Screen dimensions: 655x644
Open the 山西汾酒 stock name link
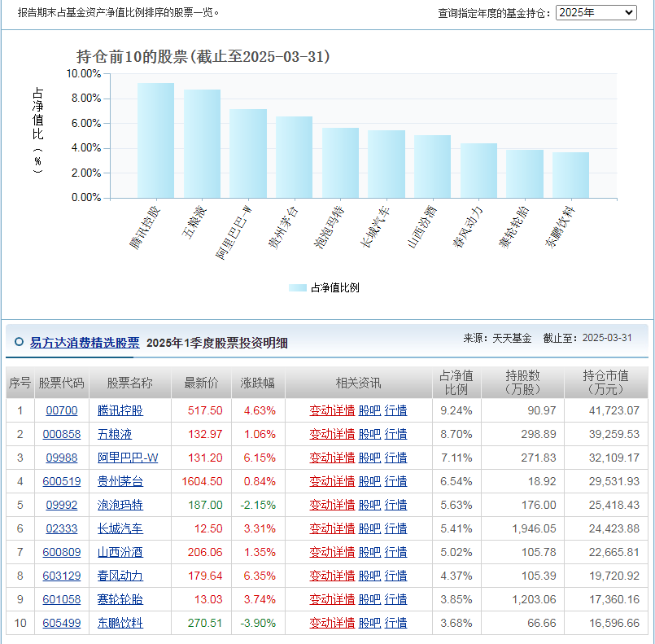click(x=120, y=552)
